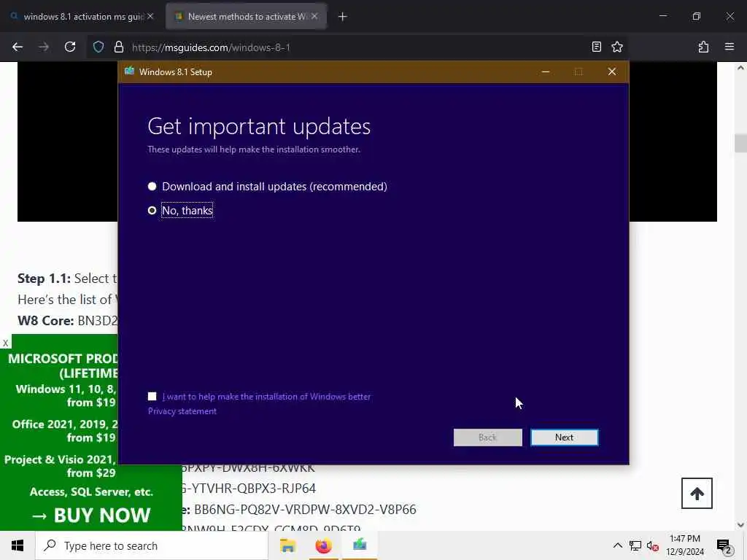Click the Access, SQL Server, etc. ad text
This screenshot has width=747, height=560.
[x=91, y=491]
